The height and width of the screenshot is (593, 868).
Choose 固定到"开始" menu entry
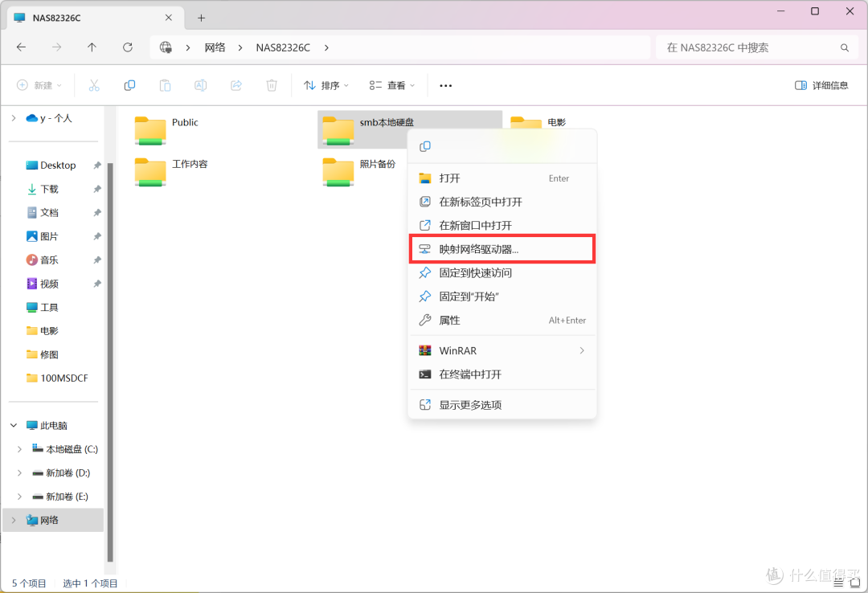pos(502,296)
